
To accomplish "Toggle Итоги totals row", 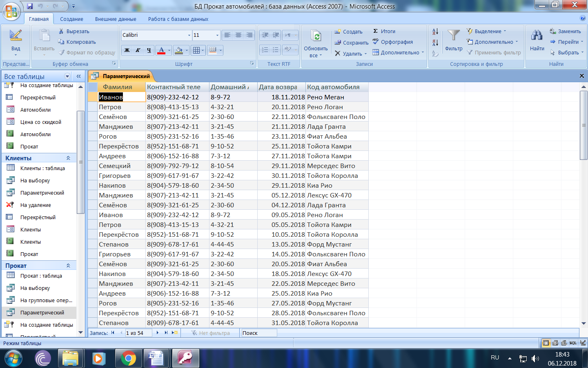I will [384, 31].
